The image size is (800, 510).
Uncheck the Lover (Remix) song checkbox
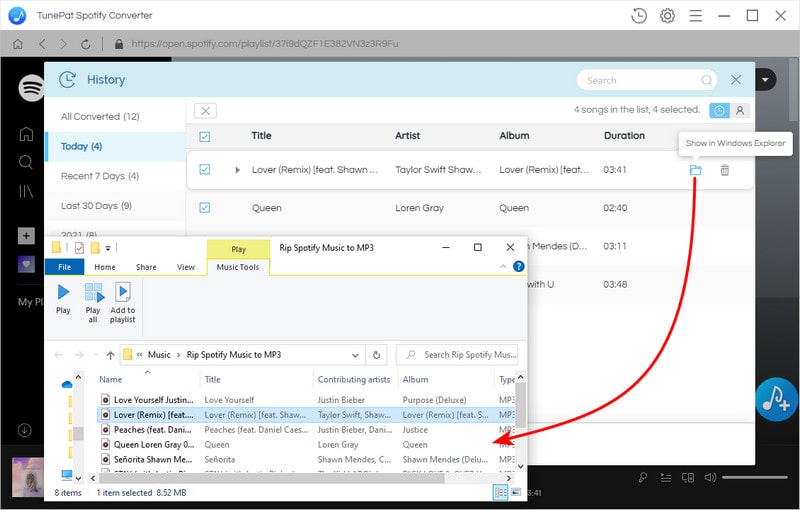coord(205,169)
